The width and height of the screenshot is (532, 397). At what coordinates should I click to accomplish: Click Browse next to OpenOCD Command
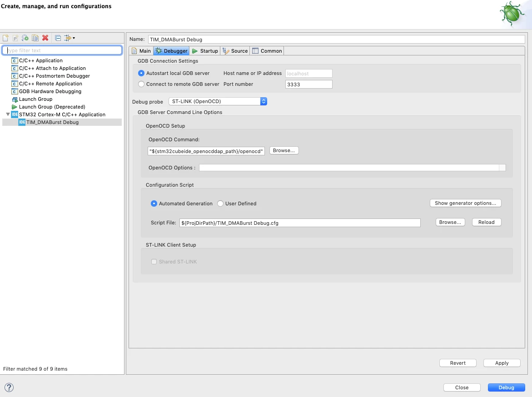284,151
